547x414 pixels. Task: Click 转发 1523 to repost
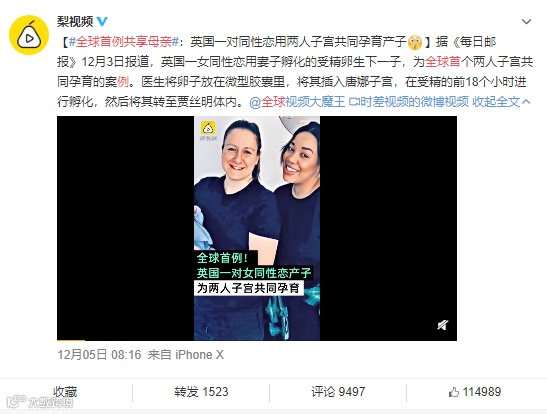tap(201, 392)
